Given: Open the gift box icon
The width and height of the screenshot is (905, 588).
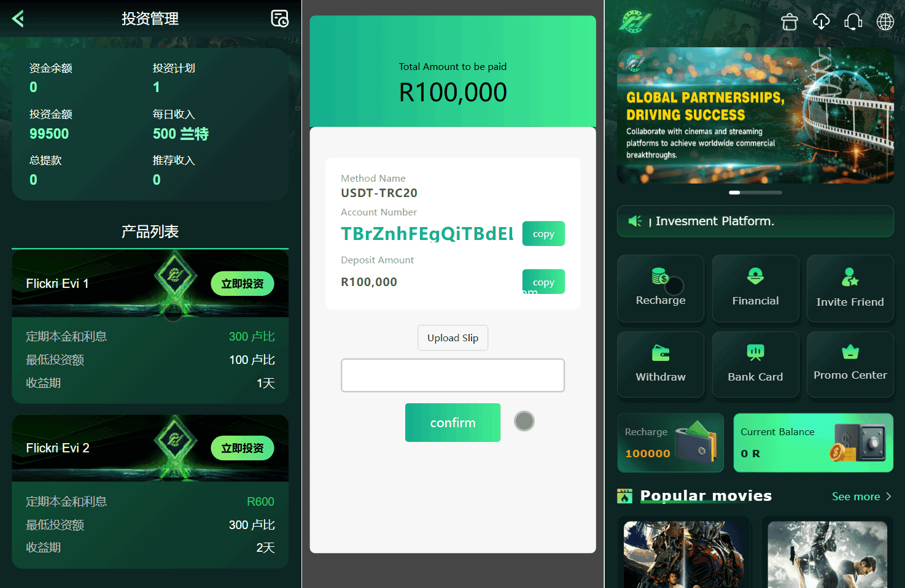Looking at the screenshot, I should pyautogui.click(x=790, y=21).
